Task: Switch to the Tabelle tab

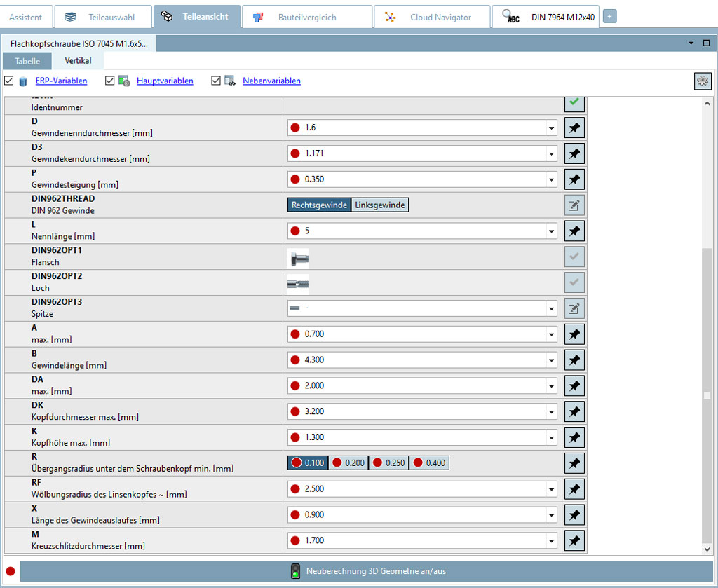Action: click(27, 61)
